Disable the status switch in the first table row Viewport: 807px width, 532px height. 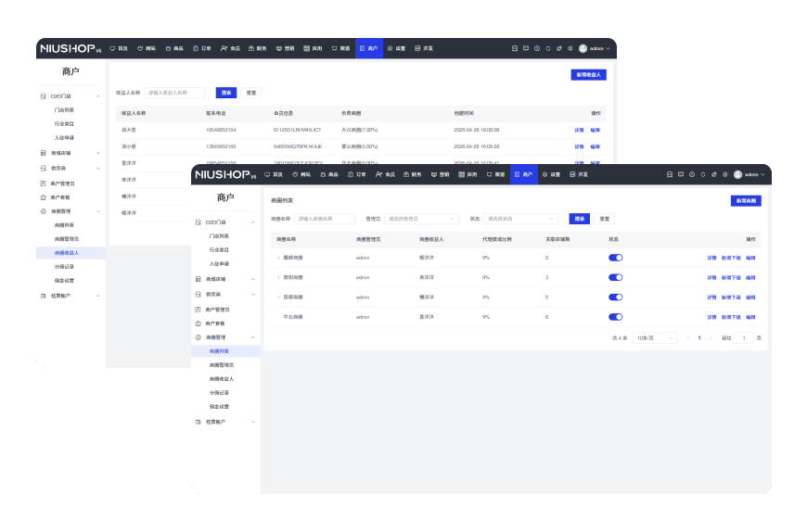click(x=615, y=258)
